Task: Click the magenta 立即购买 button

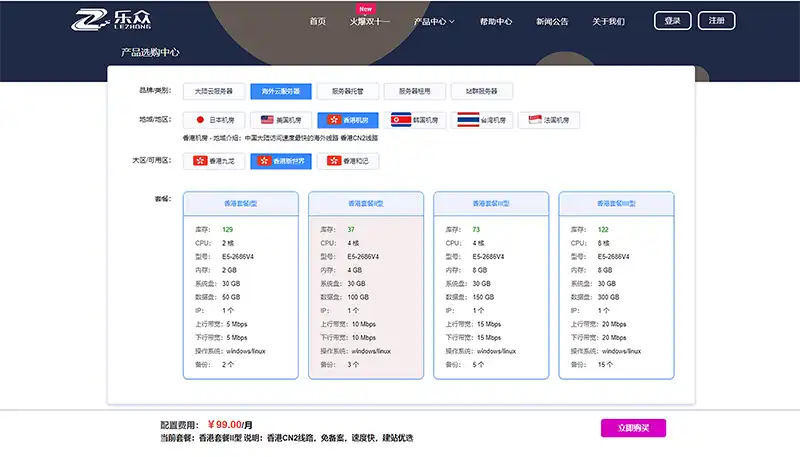Action: pos(633,428)
